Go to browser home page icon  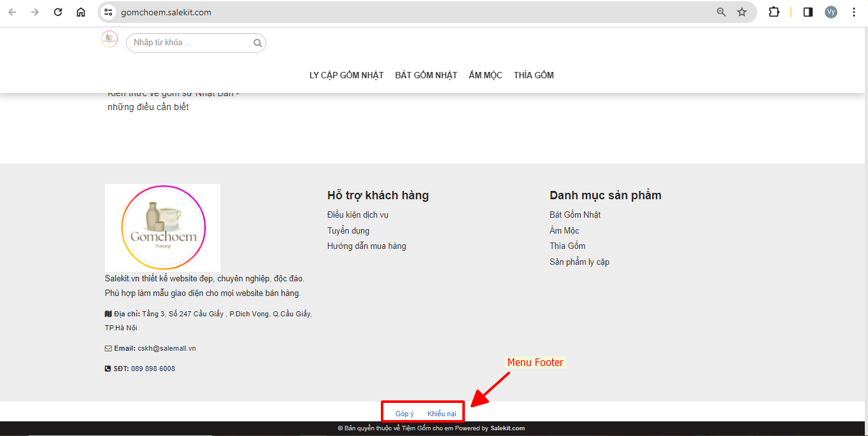(x=81, y=12)
